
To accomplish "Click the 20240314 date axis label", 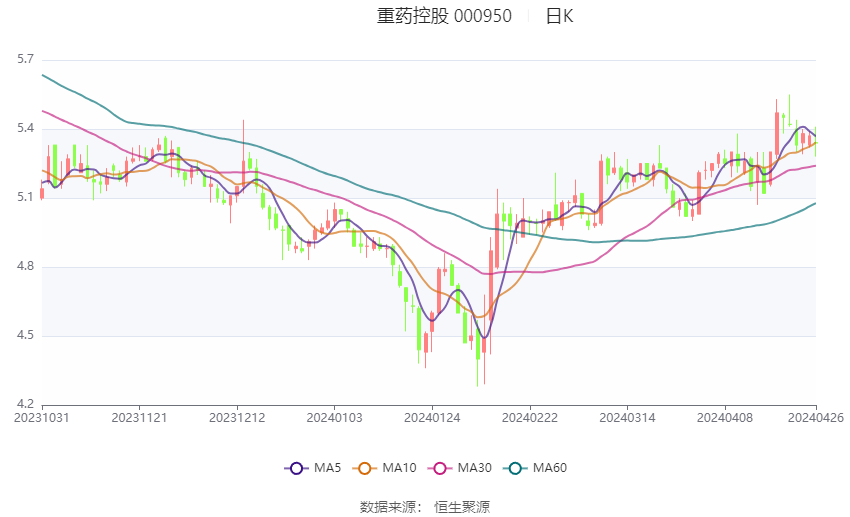I will (x=627, y=418).
